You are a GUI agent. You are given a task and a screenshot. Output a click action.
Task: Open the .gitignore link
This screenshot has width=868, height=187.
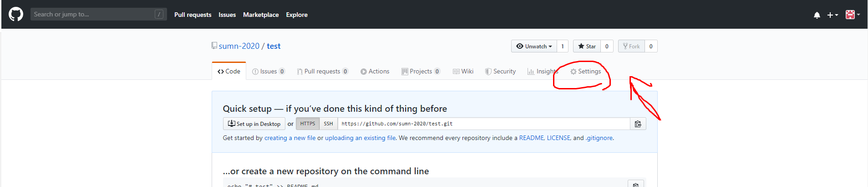point(599,138)
